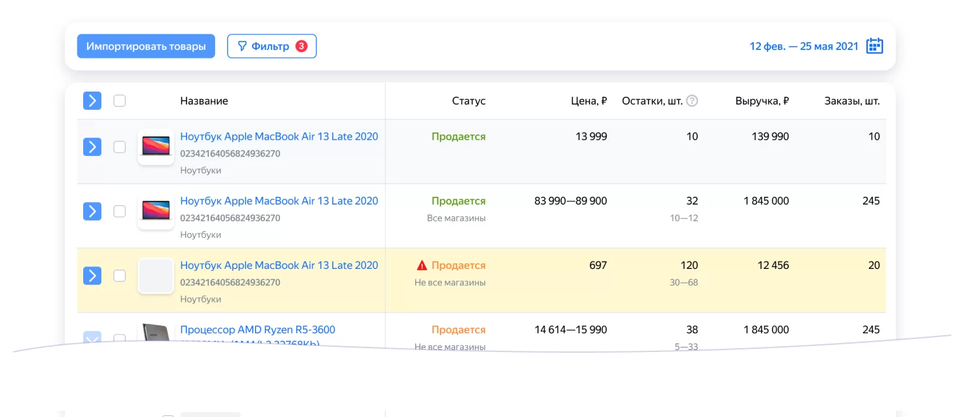
Task: Click the empty placeholder image in highlighted row
Action: [156, 275]
